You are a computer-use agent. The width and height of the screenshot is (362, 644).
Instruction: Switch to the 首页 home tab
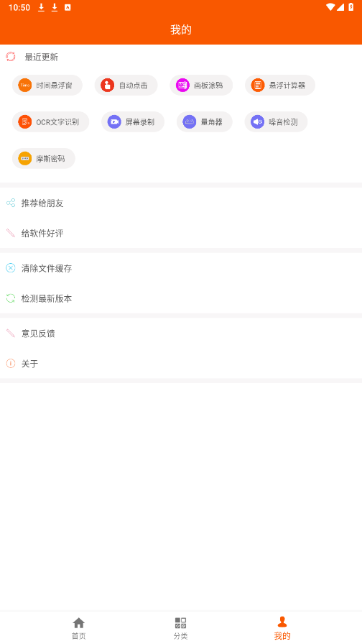click(x=78, y=628)
